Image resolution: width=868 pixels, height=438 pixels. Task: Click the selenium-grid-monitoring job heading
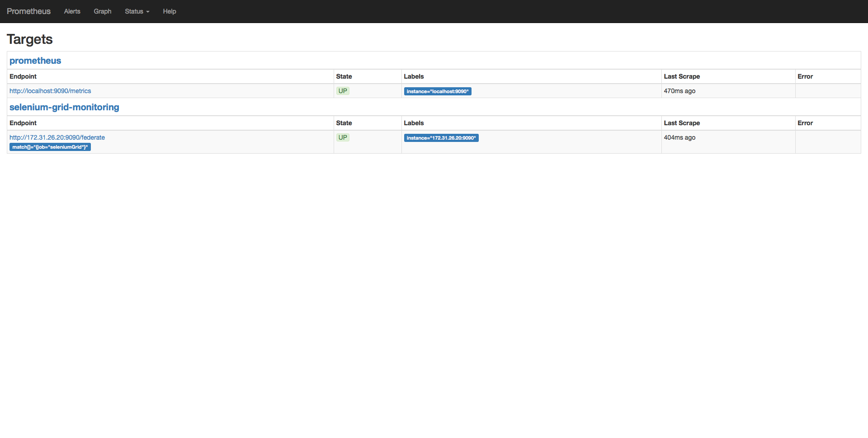[x=64, y=107]
